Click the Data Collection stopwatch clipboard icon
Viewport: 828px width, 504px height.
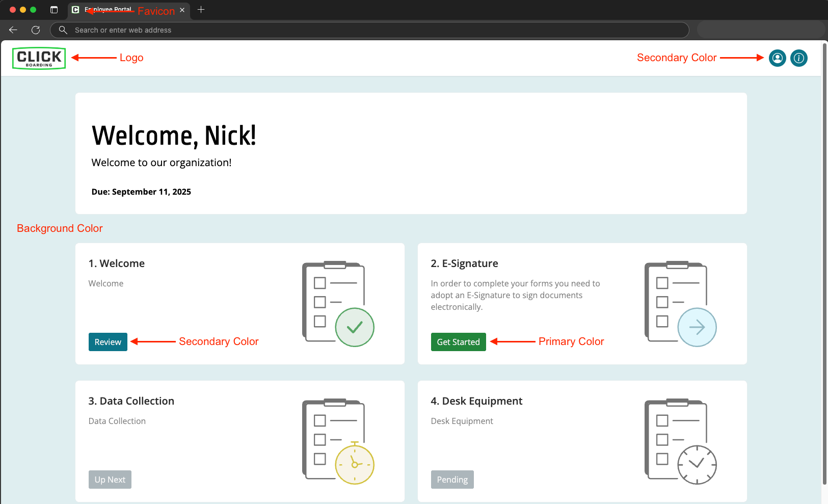tap(338, 441)
